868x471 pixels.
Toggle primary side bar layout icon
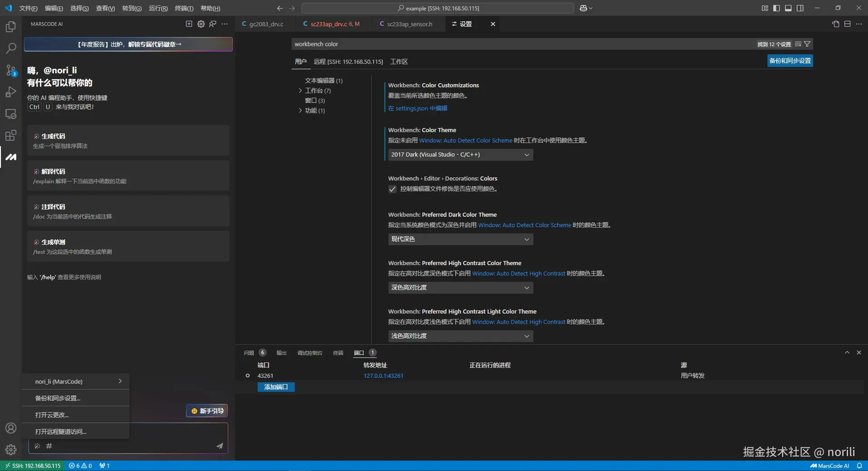[777, 8]
